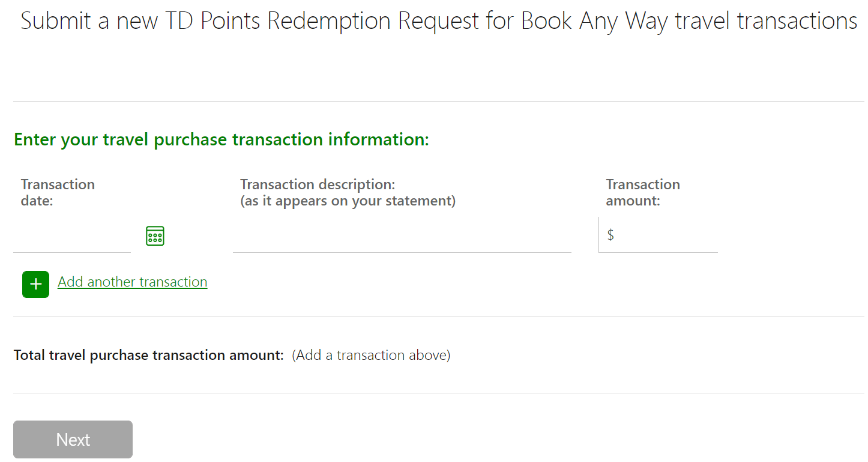Click the Add another transaction link
This screenshot has height=462, width=868.
[132, 282]
